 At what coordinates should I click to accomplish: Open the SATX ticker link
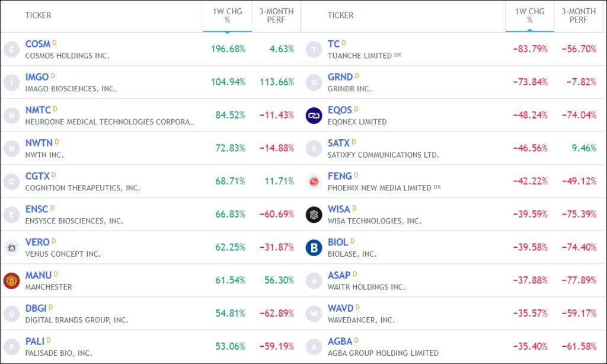[x=338, y=143]
